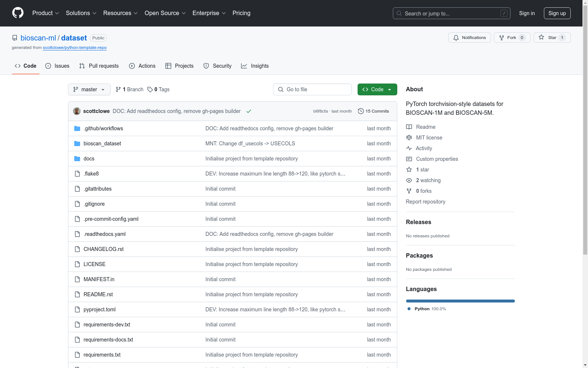The image size is (588, 368).
Task: Open the CHANGELOG.rst file
Action: [104, 249]
